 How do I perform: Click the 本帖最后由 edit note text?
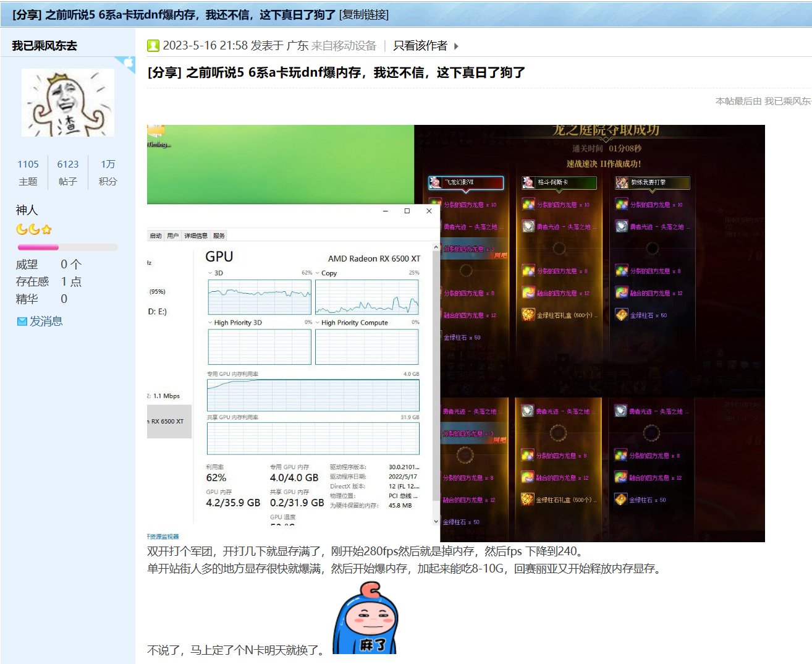click(763, 101)
